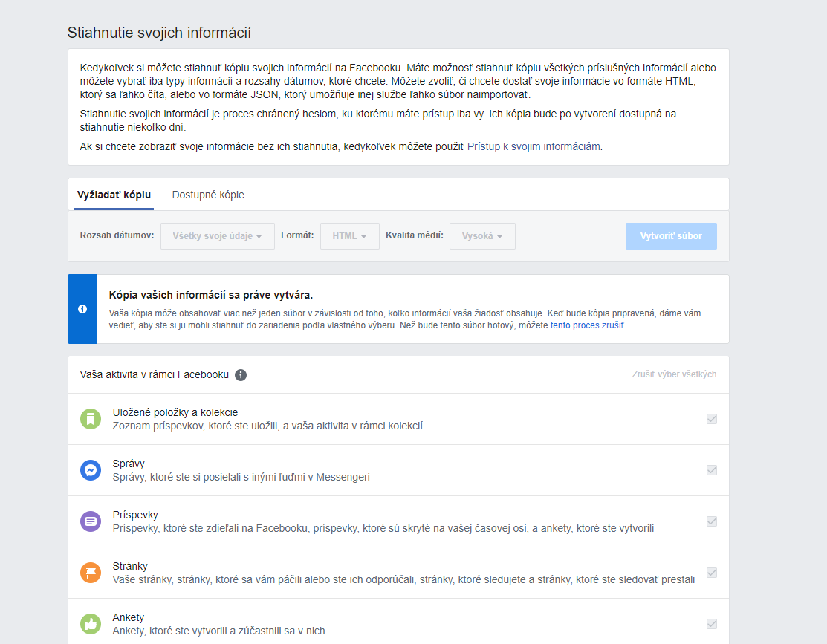This screenshot has width=827, height=644.
Task: Click the Vaša aktivita v rámci Facebooku heading
Action: 155,374
